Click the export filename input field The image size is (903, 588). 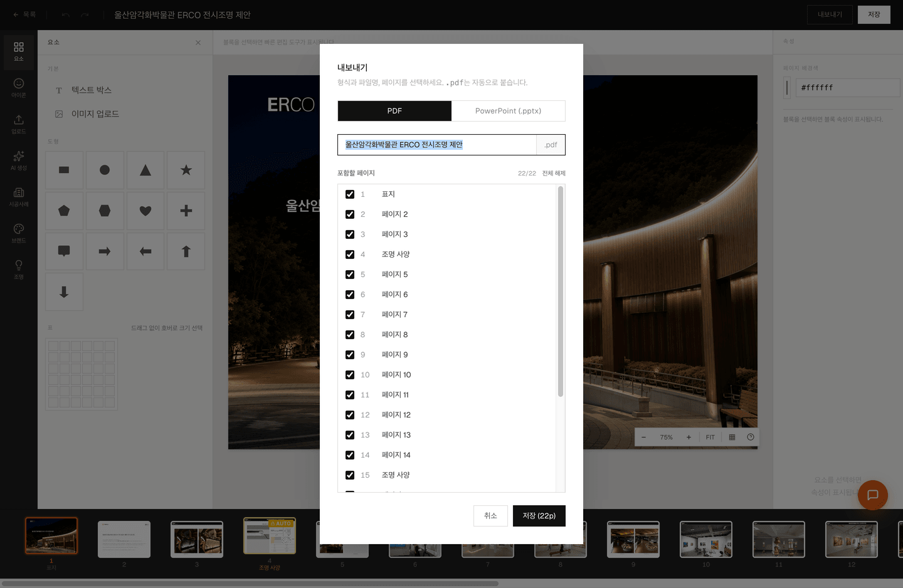point(437,145)
